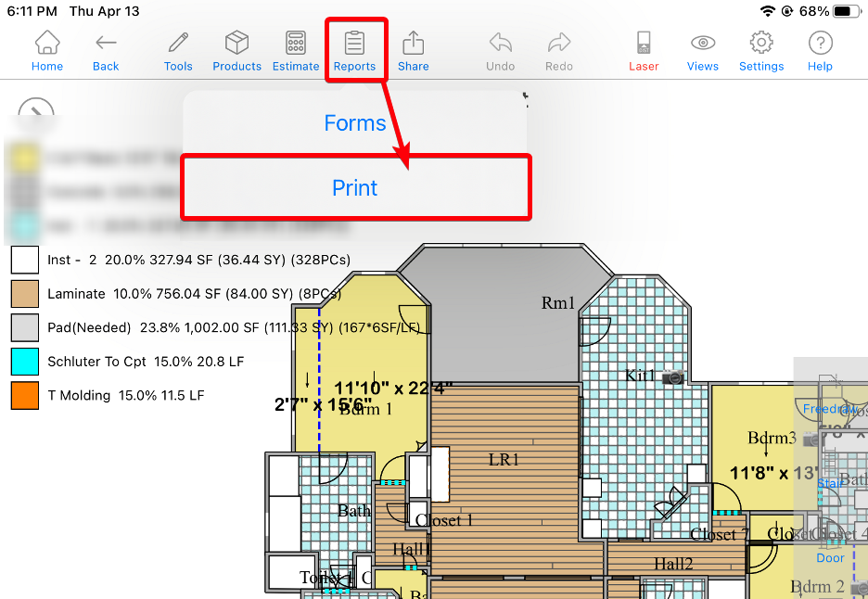Image resolution: width=868 pixels, height=599 pixels.
Task: Select the Bath room label
Action: coord(354,510)
